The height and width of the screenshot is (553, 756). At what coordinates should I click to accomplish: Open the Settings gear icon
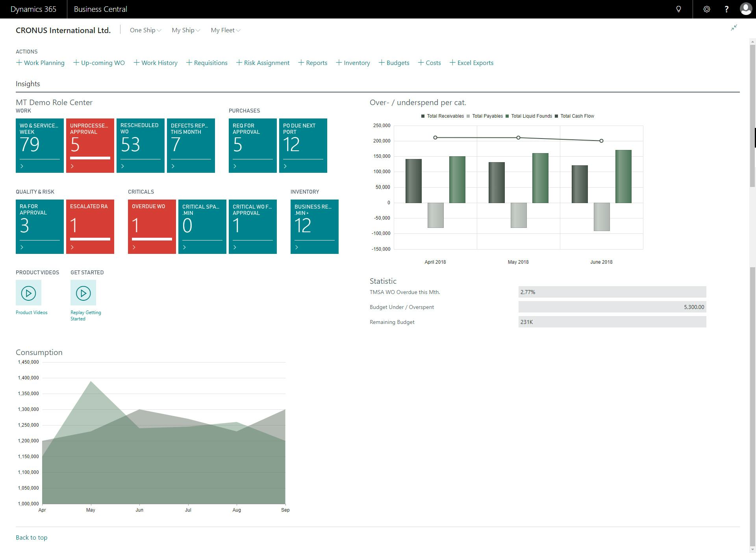(707, 9)
